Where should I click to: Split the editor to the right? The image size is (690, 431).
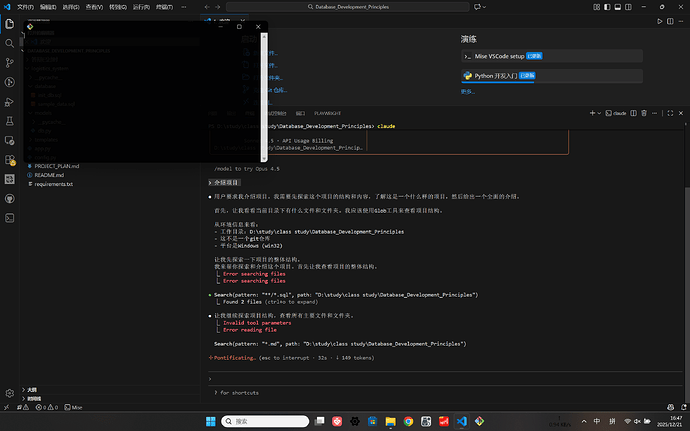click(670, 21)
